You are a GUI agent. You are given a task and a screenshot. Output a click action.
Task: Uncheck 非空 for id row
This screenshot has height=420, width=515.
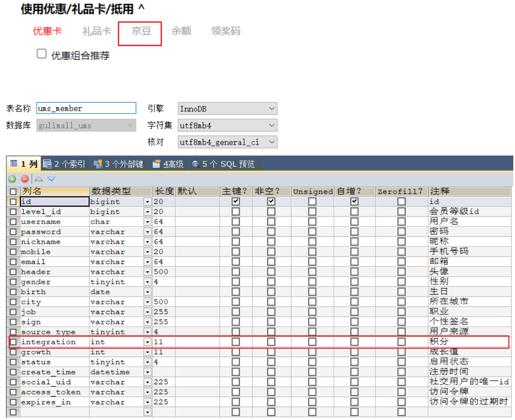coord(271,201)
